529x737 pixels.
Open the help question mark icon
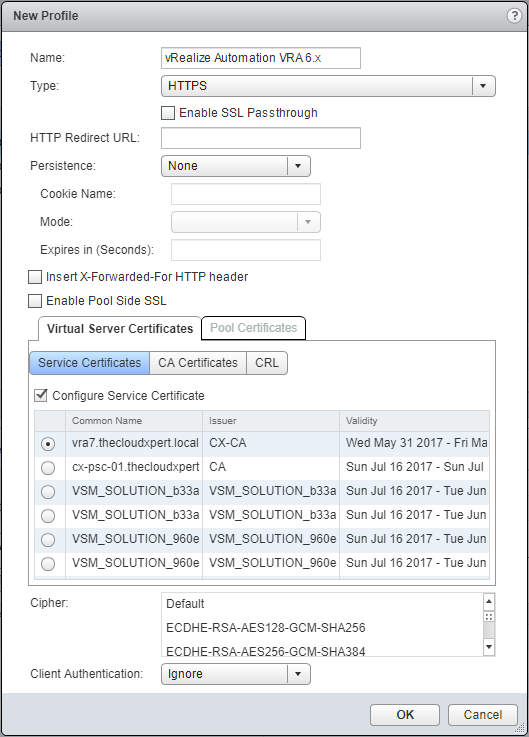coord(514,16)
